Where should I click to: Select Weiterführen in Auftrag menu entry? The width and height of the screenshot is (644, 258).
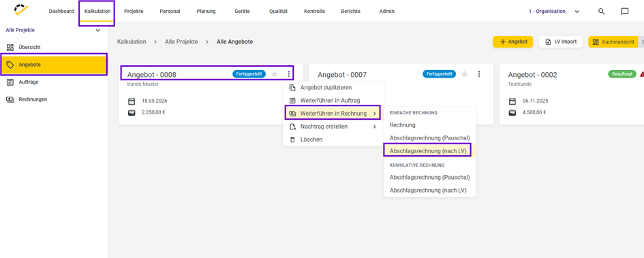(x=333, y=101)
